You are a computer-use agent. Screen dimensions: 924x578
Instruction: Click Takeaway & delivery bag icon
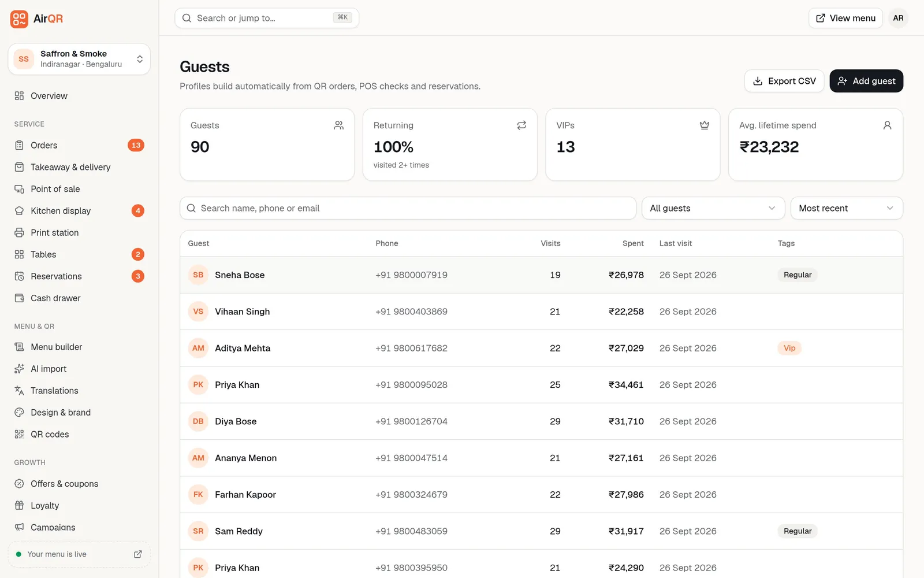tap(19, 167)
